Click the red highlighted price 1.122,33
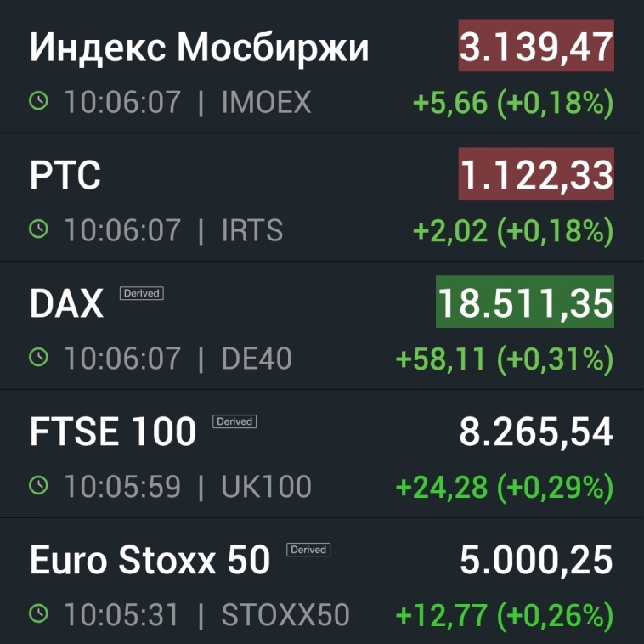The height and width of the screenshot is (644, 644). [x=536, y=176]
